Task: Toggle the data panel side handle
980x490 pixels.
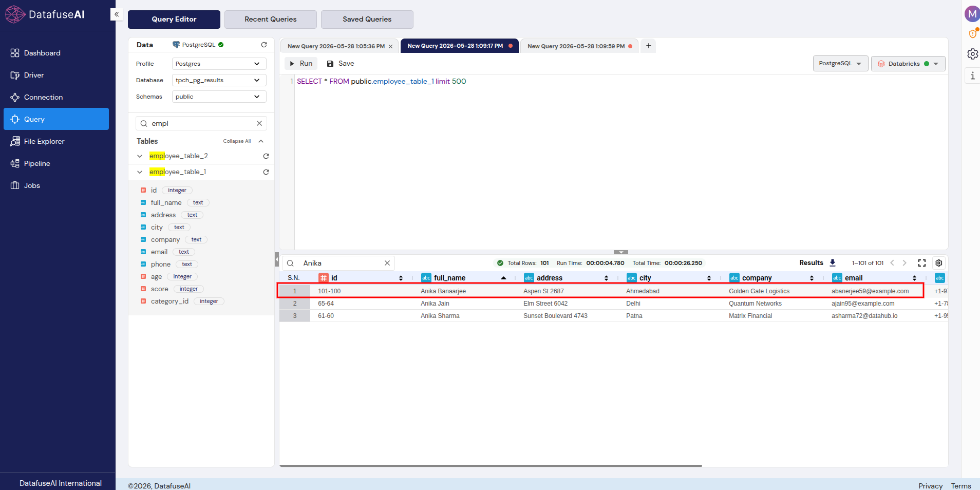Action: (277, 259)
